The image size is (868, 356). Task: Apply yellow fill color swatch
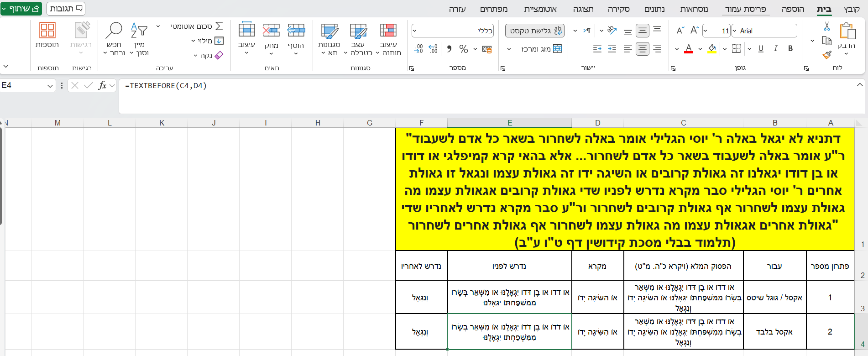tap(712, 49)
